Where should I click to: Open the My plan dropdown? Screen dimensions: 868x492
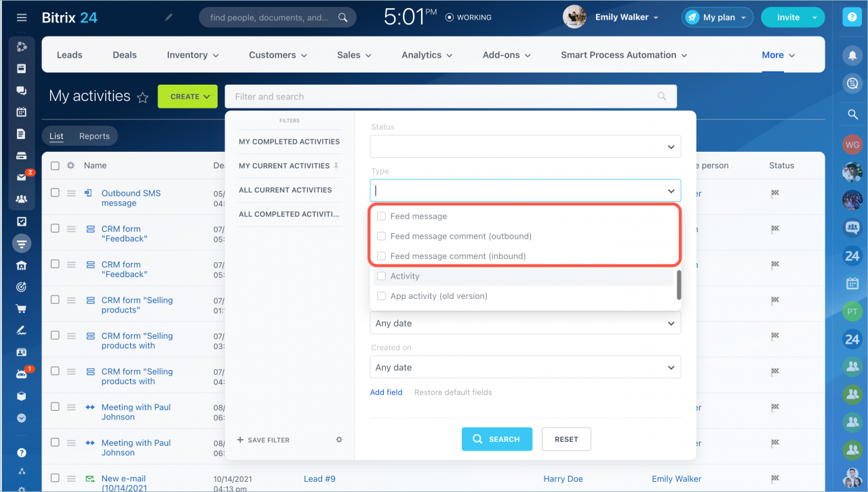pos(717,18)
